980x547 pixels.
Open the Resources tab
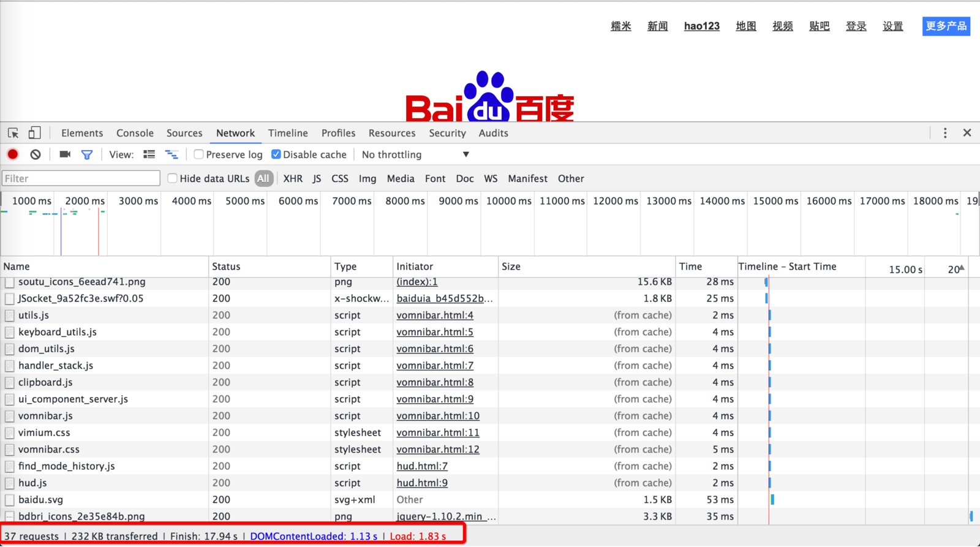392,133
